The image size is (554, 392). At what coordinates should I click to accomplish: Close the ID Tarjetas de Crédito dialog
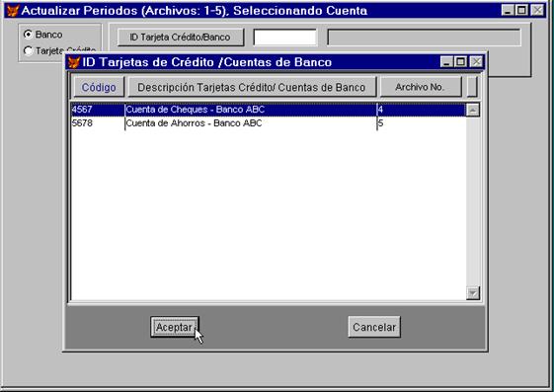[x=477, y=62]
